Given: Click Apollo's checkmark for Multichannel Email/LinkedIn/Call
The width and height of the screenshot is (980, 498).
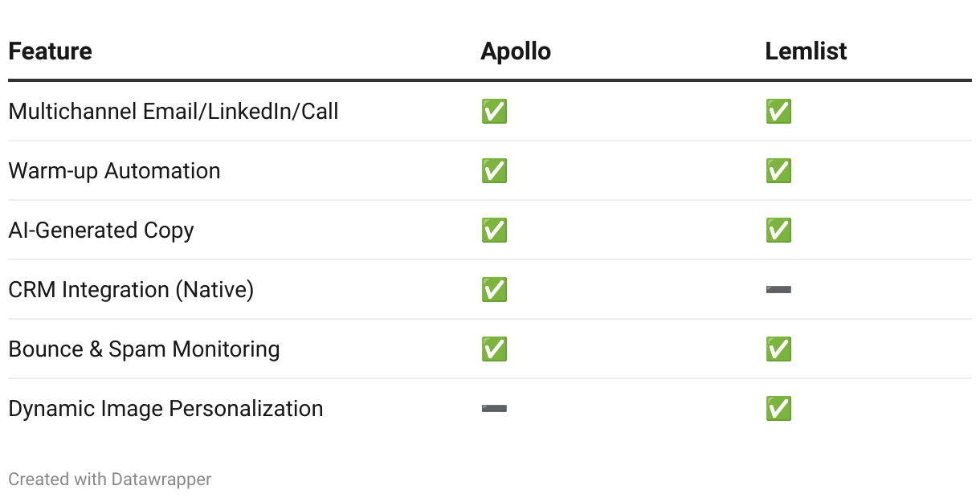Looking at the screenshot, I should pos(494,111).
